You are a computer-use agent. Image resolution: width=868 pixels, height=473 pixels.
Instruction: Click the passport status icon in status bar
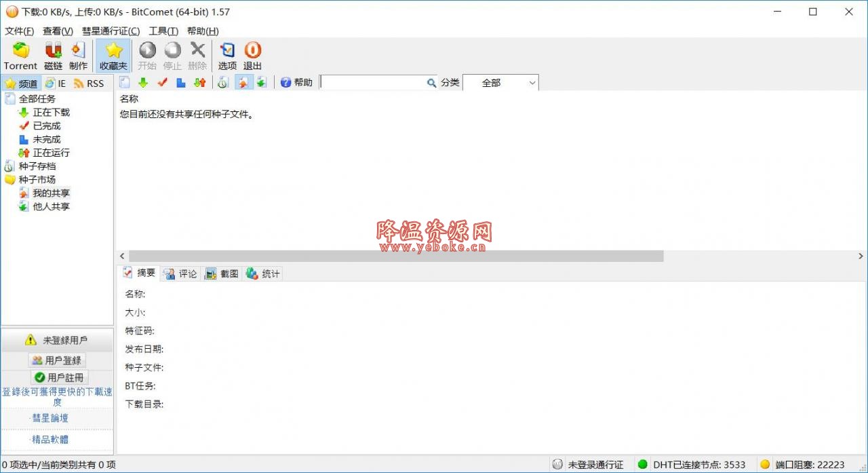tap(557, 465)
